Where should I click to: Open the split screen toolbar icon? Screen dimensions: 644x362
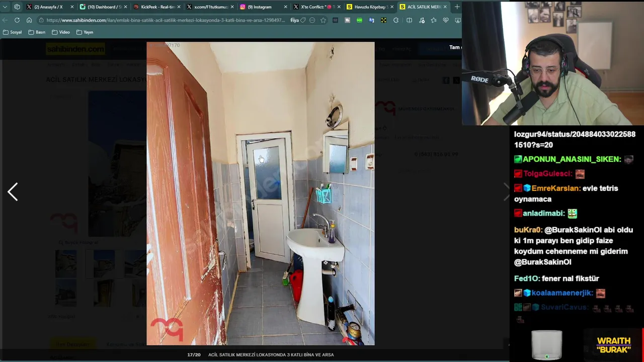pos(409,20)
